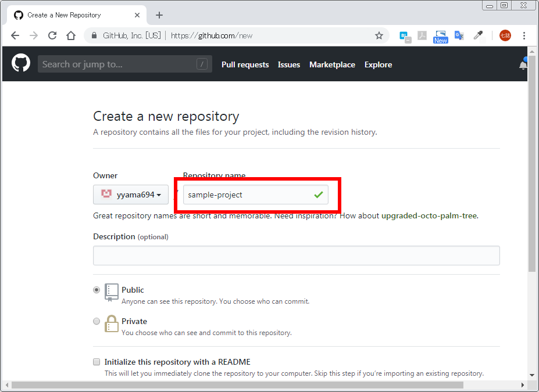539x392 pixels.
Task: Open a new browser tab
Action: pos(159,15)
